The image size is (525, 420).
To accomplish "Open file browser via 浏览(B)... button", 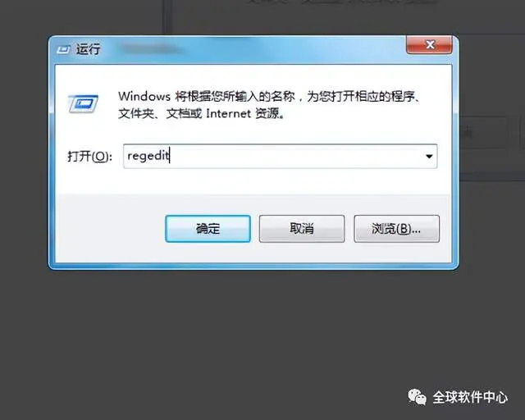I will pos(396,229).
